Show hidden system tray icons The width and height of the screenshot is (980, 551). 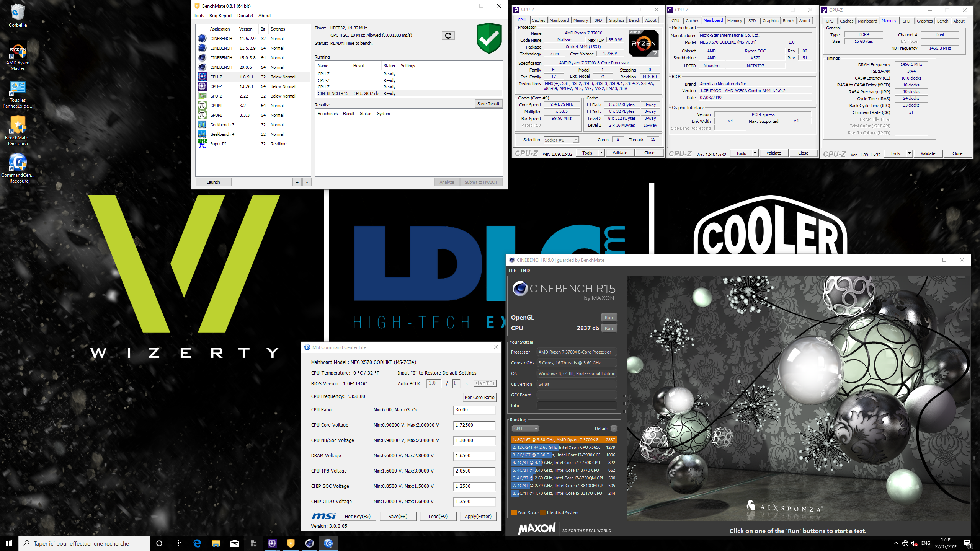pos(896,543)
